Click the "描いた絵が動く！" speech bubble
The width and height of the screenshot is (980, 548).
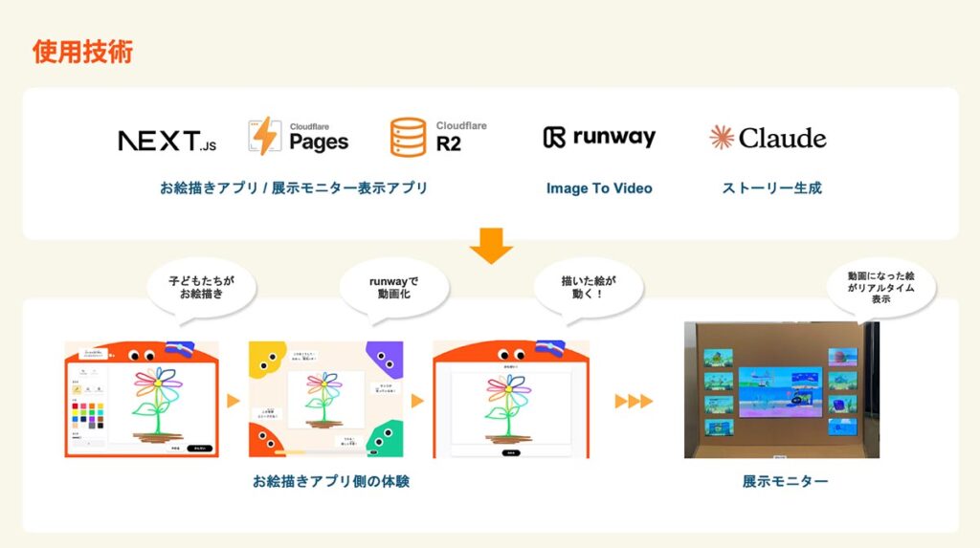click(589, 290)
